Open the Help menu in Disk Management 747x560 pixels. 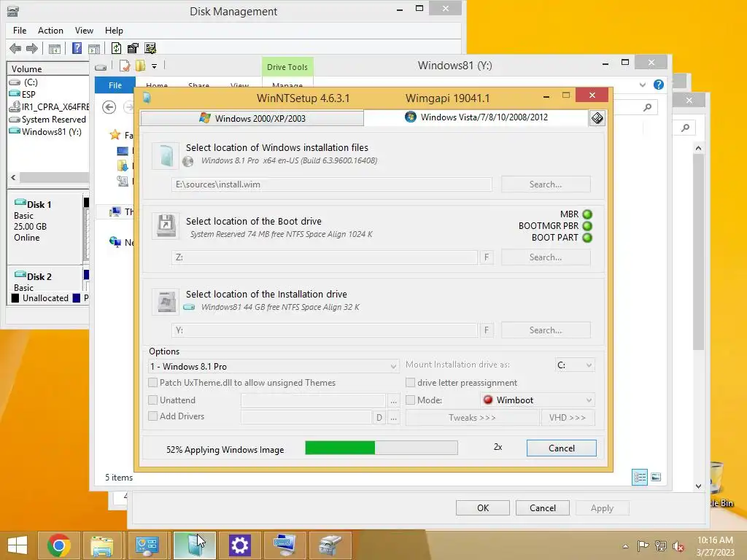(x=114, y=31)
